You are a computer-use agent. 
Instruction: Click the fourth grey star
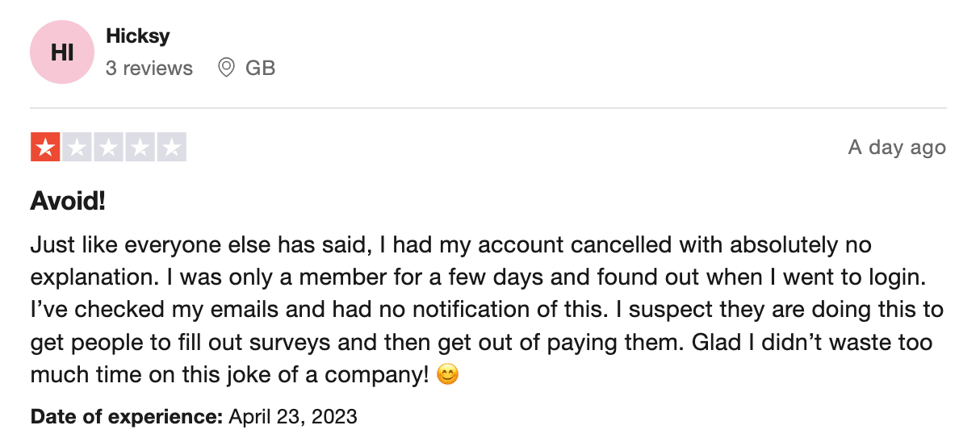tap(140, 148)
